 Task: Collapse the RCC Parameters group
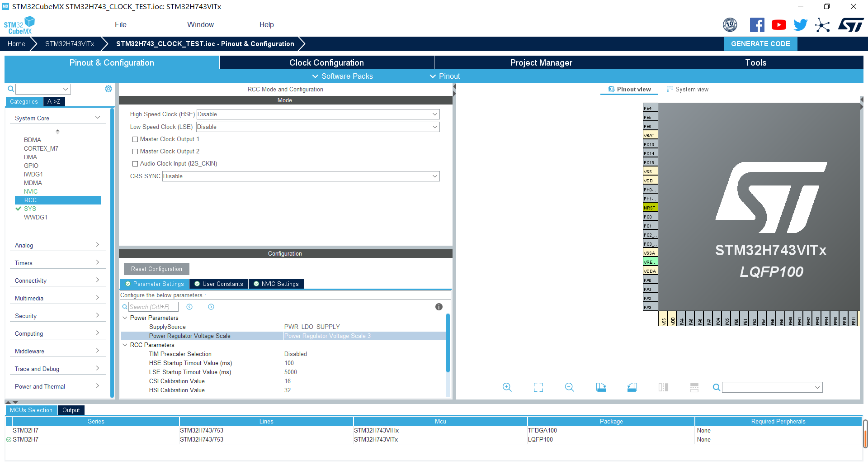(x=125, y=345)
